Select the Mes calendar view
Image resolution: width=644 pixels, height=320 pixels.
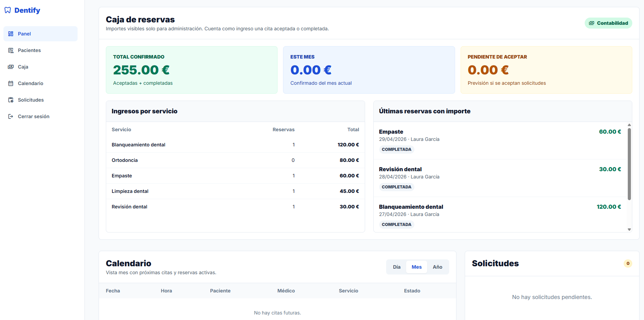pyautogui.click(x=416, y=267)
